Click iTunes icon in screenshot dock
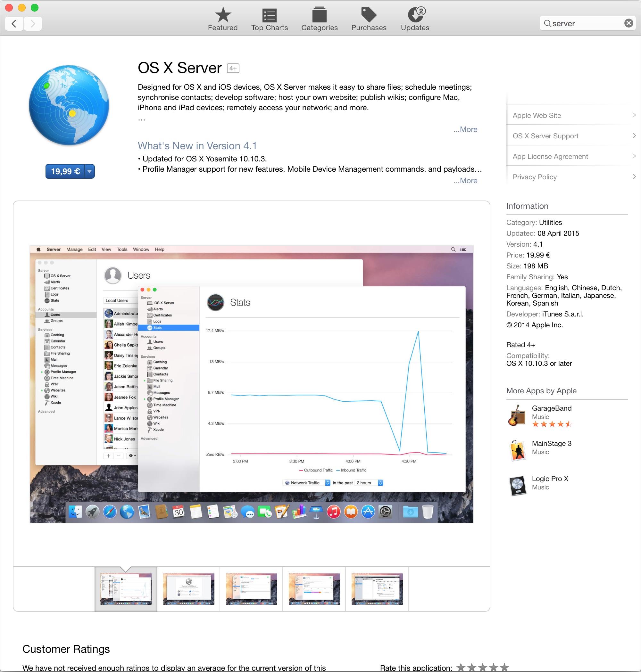This screenshot has height=672, width=641. pos(334,512)
